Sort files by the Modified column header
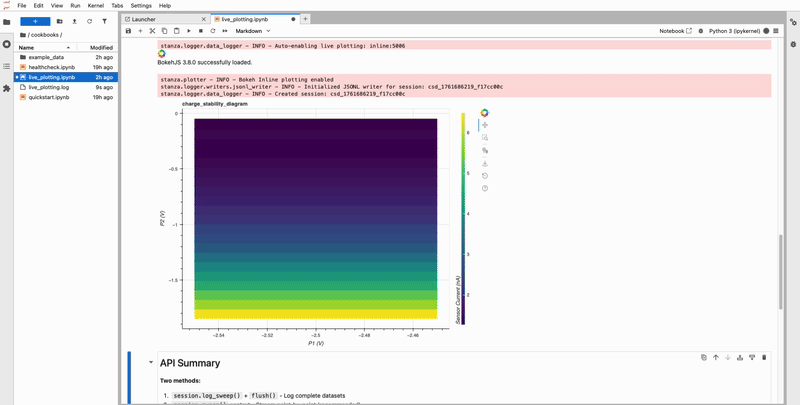This screenshot has width=800, height=405. 101,47
